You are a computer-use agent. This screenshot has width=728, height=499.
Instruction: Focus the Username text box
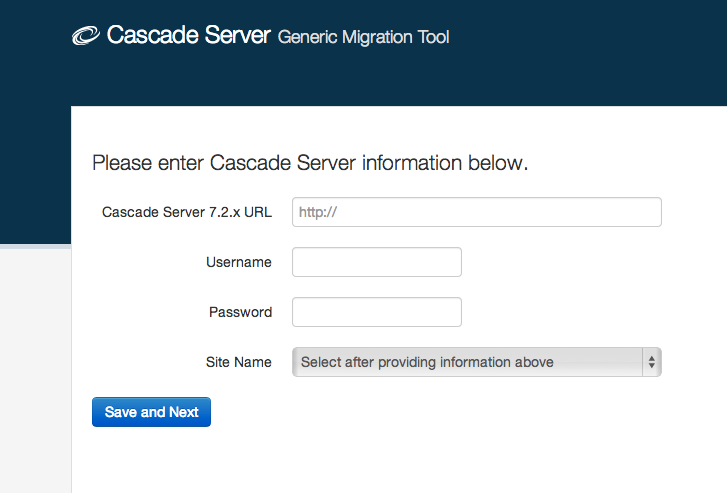pos(377,262)
